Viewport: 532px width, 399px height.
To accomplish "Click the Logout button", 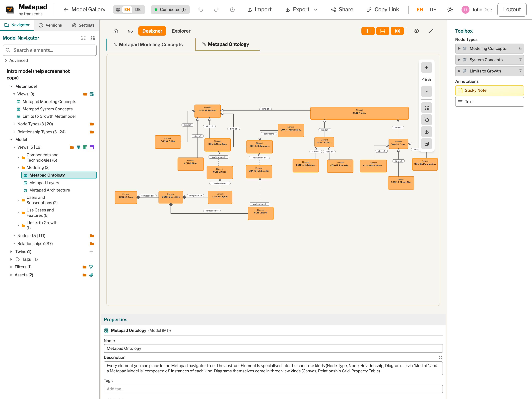I will pos(512,10).
